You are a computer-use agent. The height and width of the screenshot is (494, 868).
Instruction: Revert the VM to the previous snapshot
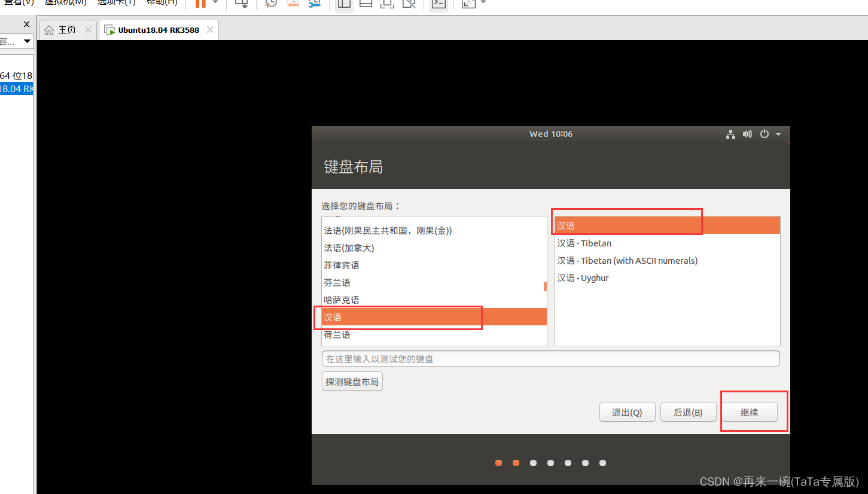coord(293,4)
